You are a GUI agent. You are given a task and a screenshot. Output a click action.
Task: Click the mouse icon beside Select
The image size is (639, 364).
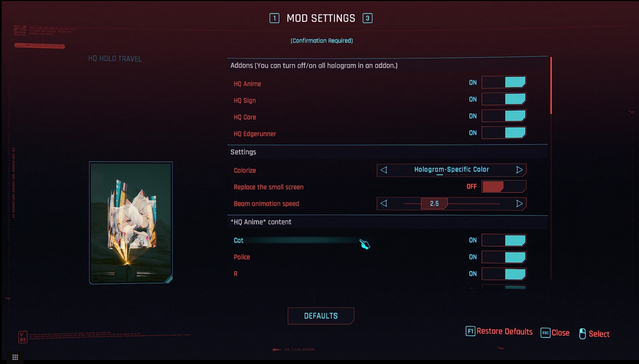click(x=582, y=334)
